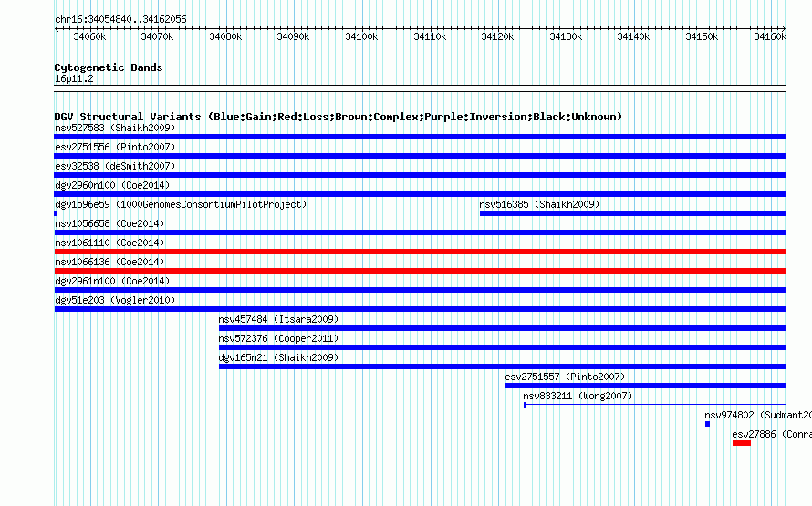Screen dimensions: 812x506
Task: Click the nsv527583 (Shaikh2009) variant label
Action: (x=115, y=128)
